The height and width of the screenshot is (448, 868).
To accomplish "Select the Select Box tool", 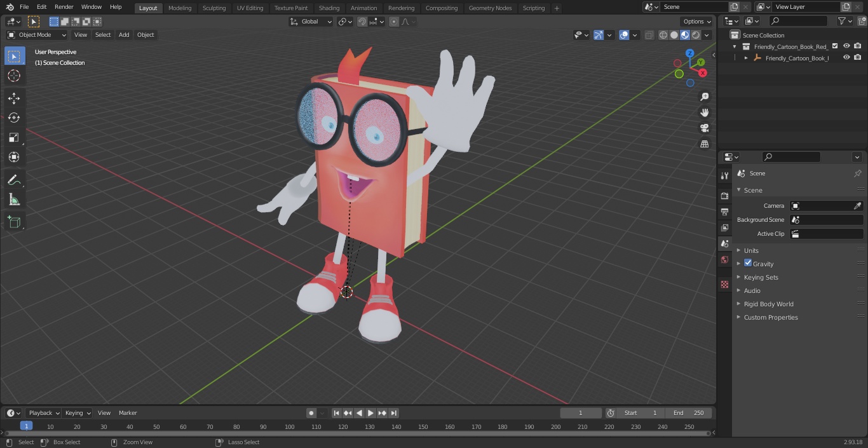I will click(14, 56).
